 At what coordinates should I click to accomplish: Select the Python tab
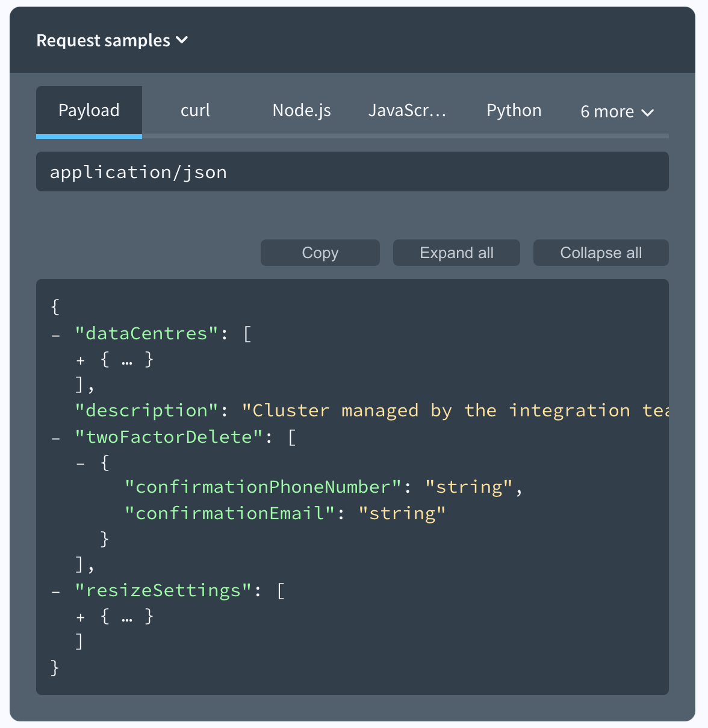(x=514, y=110)
